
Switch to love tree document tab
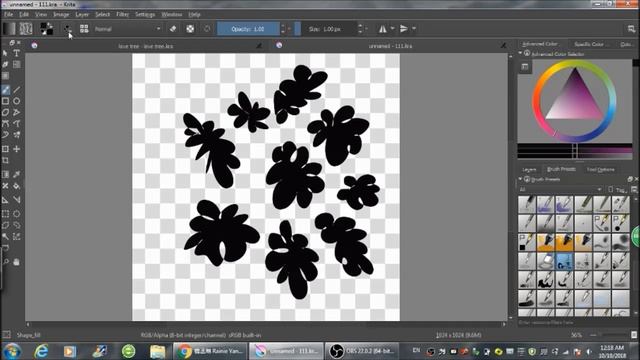pos(146,46)
